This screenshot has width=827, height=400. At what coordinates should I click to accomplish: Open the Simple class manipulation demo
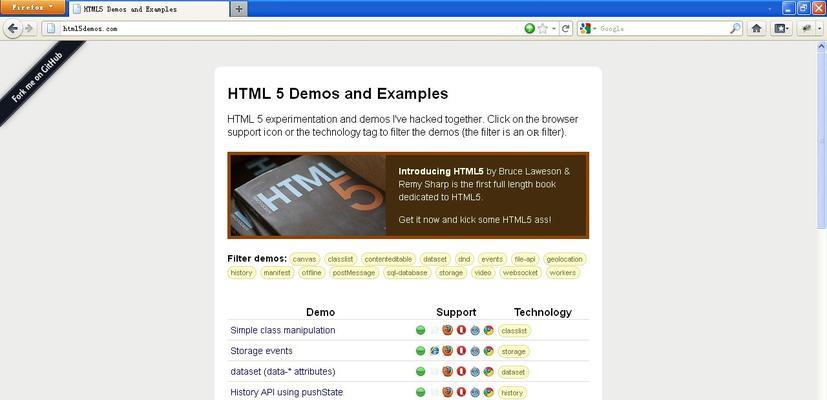(x=283, y=330)
